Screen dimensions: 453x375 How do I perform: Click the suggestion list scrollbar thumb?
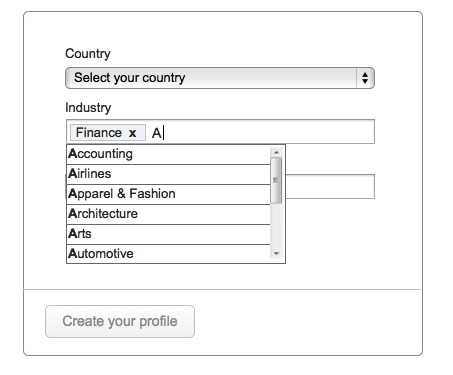(276, 180)
